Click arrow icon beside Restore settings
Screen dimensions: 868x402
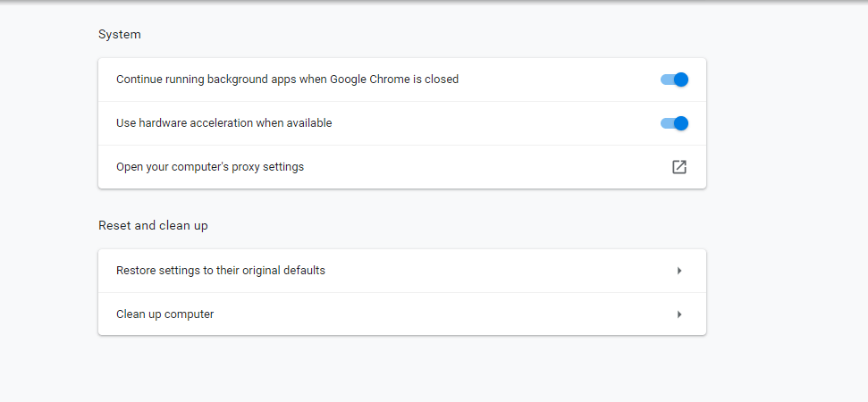[x=679, y=271]
